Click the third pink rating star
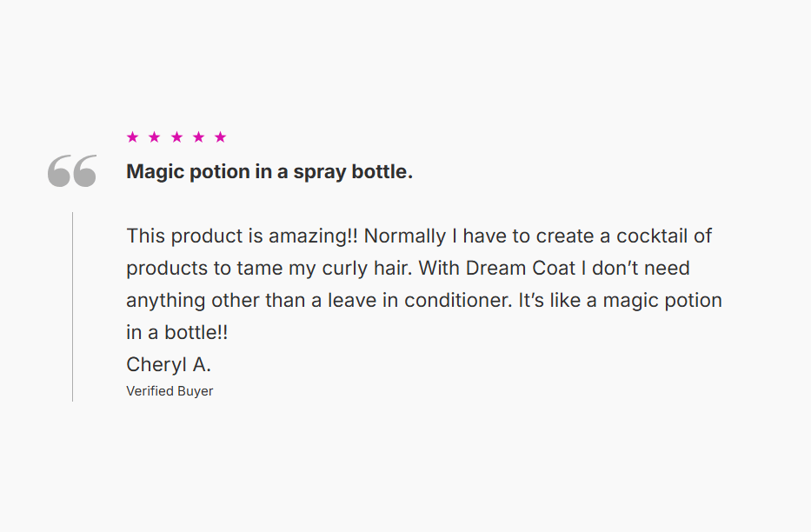The height and width of the screenshot is (532, 811). click(x=176, y=137)
